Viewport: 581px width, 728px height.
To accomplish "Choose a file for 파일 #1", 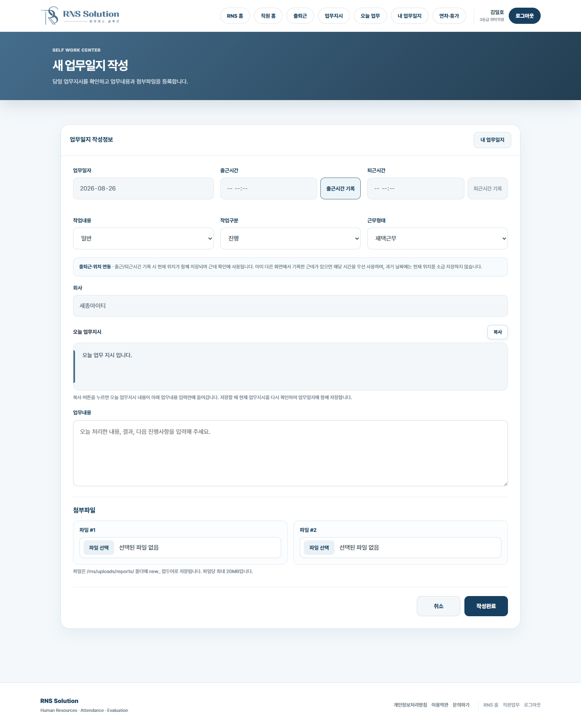I will click(x=99, y=548).
